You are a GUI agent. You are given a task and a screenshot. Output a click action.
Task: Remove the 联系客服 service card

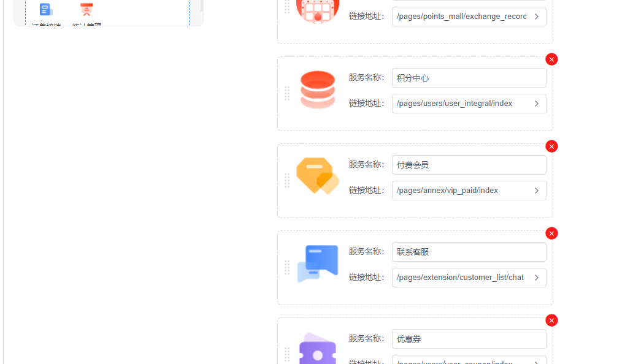click(x=551, y=233)
